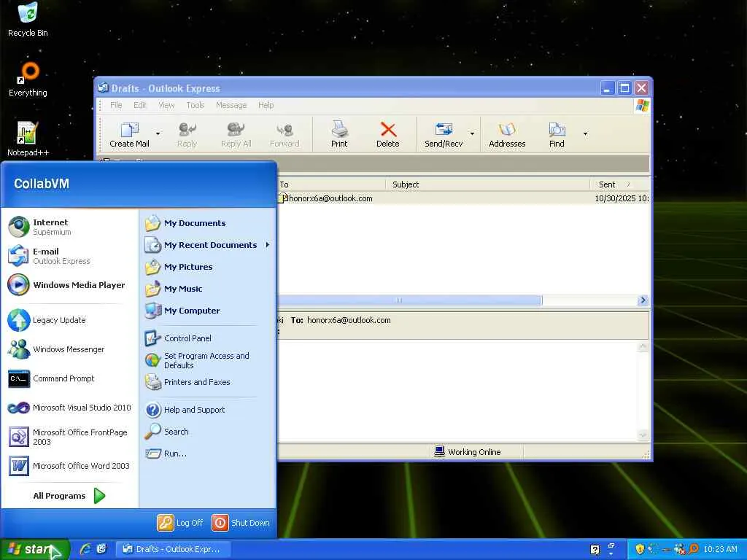Open My Music folder

[x=206, y=289]
